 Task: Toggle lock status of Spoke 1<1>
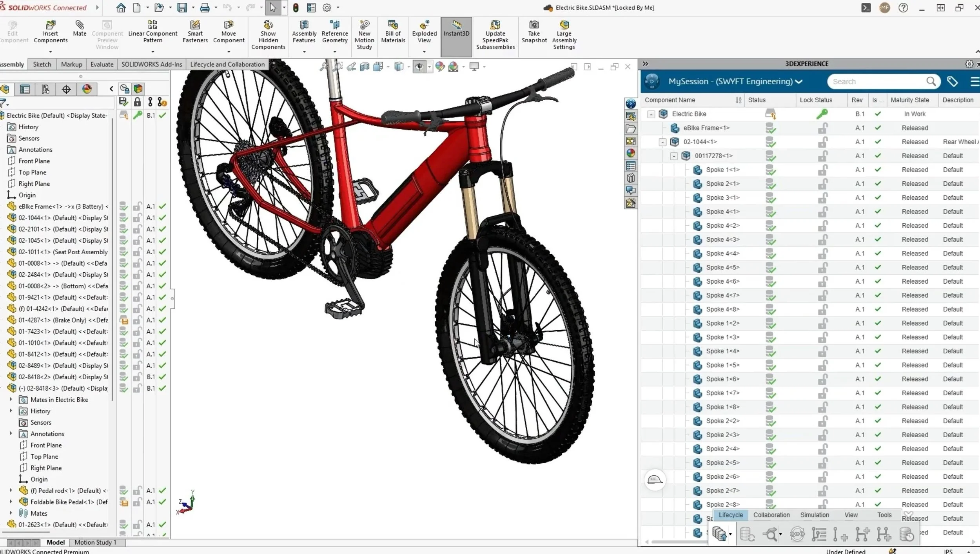(822, 170)
